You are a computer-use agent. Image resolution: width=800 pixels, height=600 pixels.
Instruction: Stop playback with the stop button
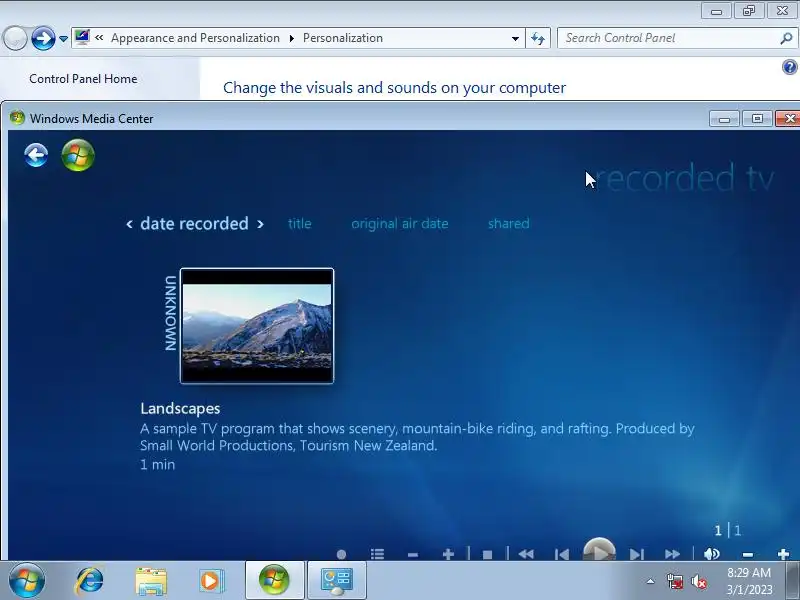click(x=487, y=555)
